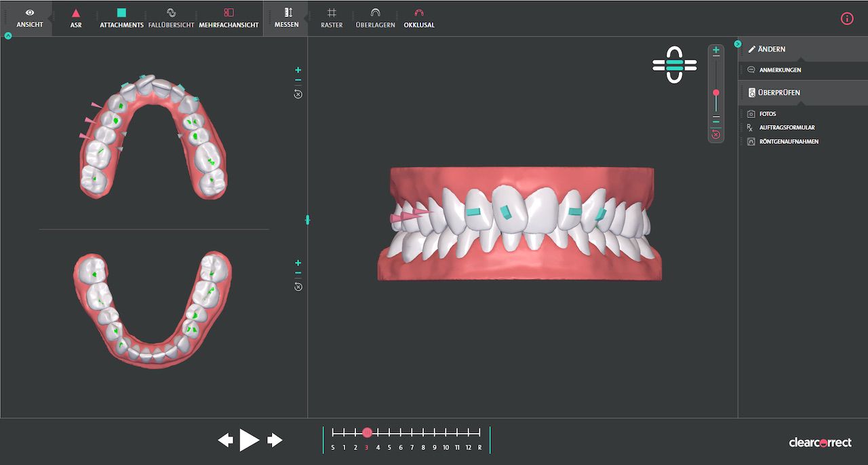The image size is (868, 465).
Task: Reset upper arch view
Action: 298,94
